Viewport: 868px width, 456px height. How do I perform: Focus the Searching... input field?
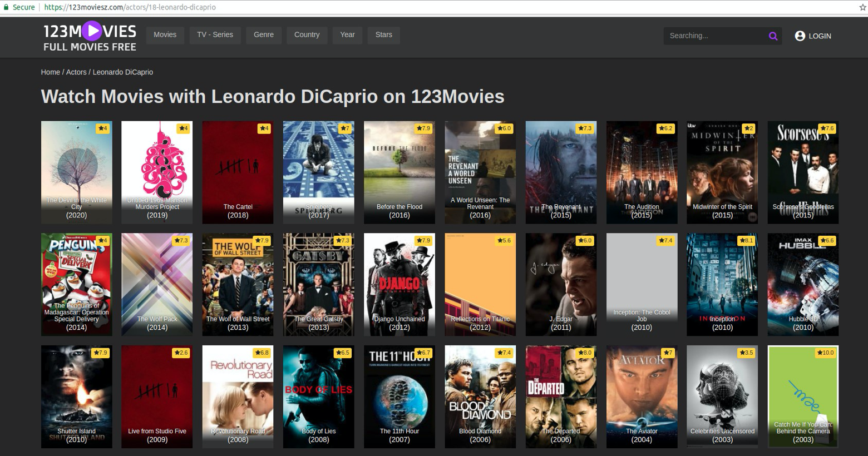[x=714, y=36]
